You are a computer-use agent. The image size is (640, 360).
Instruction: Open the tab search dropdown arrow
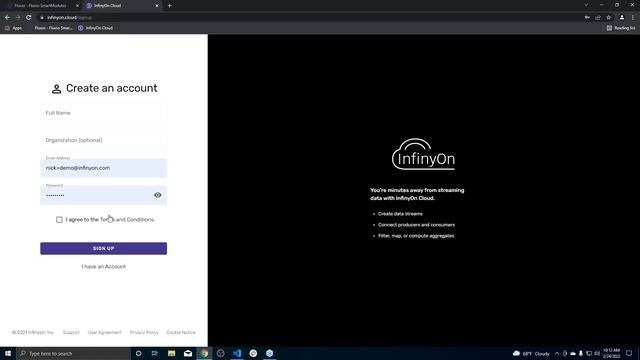coord(586,5)
